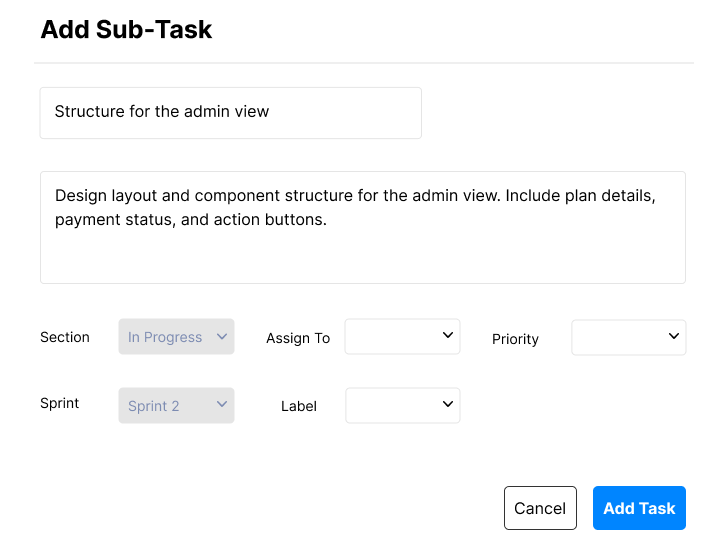
Task: Click the chevron arrow beside 'Sprint 2'
Action: point(222,404)
